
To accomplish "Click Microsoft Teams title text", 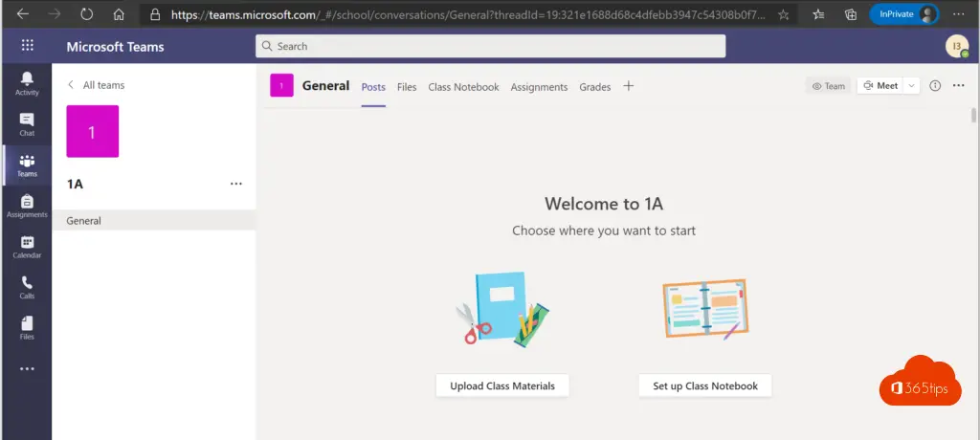I will pos(116,47).
